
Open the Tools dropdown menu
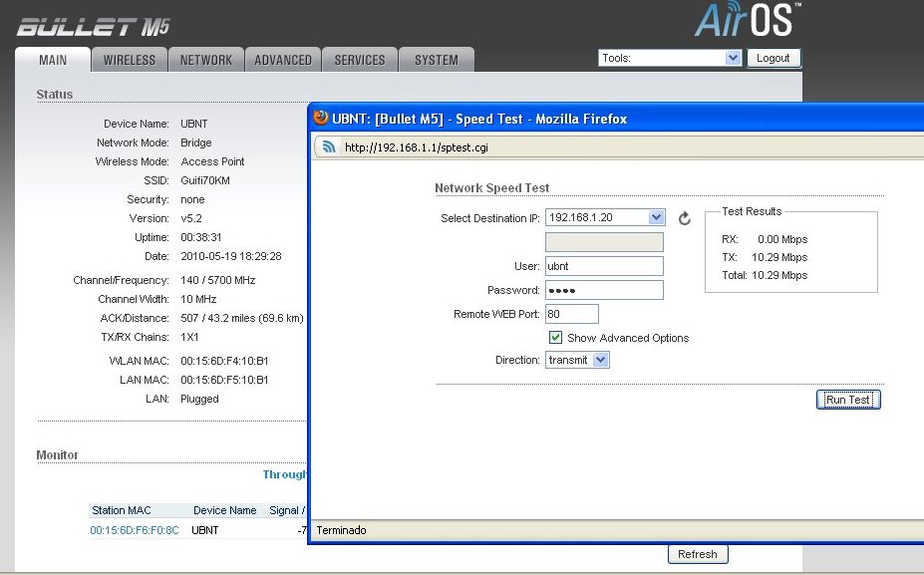click(670, 58)
